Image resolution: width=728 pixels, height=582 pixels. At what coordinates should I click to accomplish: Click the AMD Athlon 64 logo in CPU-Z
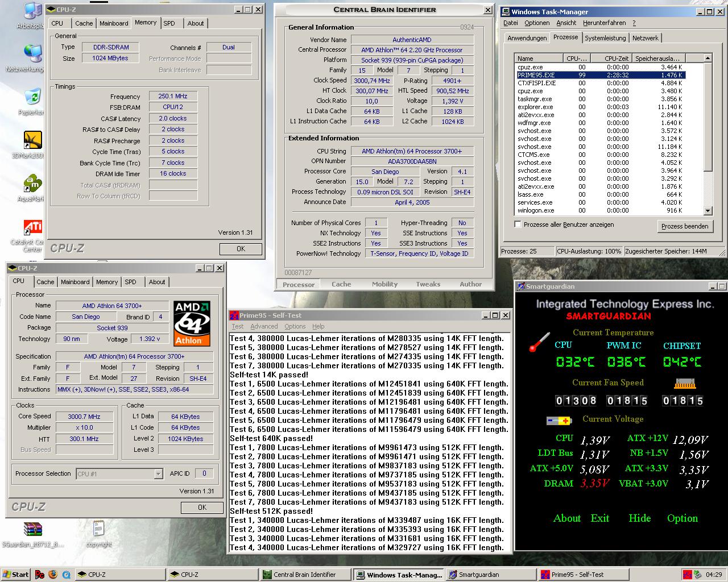coord(192,323)
